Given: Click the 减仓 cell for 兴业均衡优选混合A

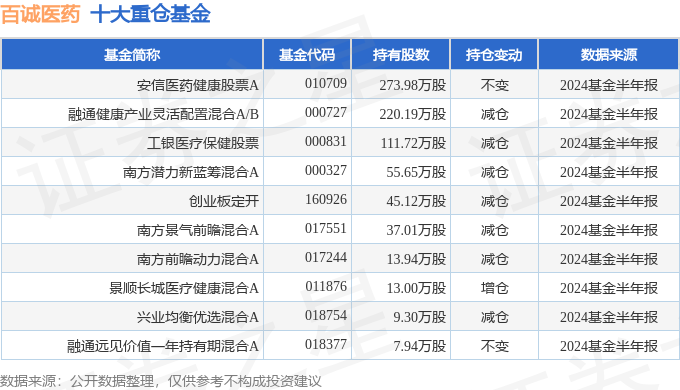Looking at the screenshot, I should [x=494, y=317].
